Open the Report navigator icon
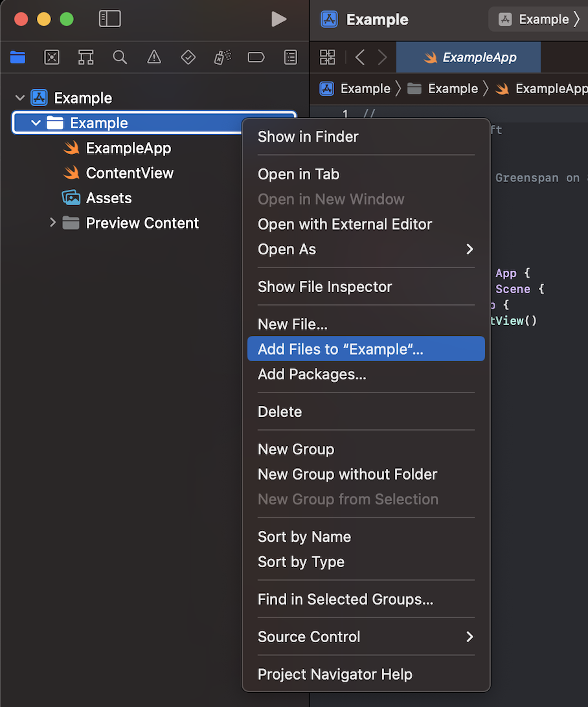The image size is (588, 707). pyautogui.click(x=291, y=57)
